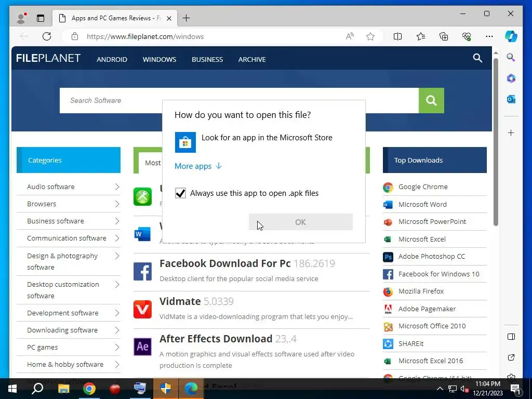Viewport: 532px width, 399px height.
Task: Open the WINDOWS menu item
Action: pyautogui.click(x=159, y=59)
